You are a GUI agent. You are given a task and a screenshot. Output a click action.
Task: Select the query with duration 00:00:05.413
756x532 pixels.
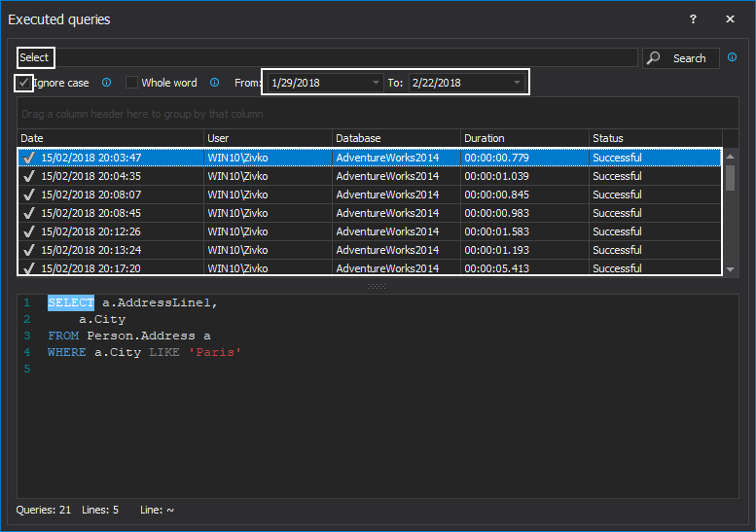coord(496,268)
